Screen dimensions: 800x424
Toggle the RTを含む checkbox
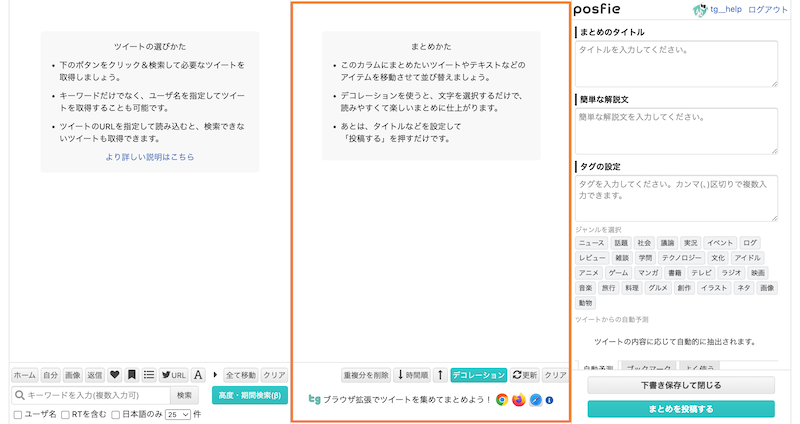66,414
